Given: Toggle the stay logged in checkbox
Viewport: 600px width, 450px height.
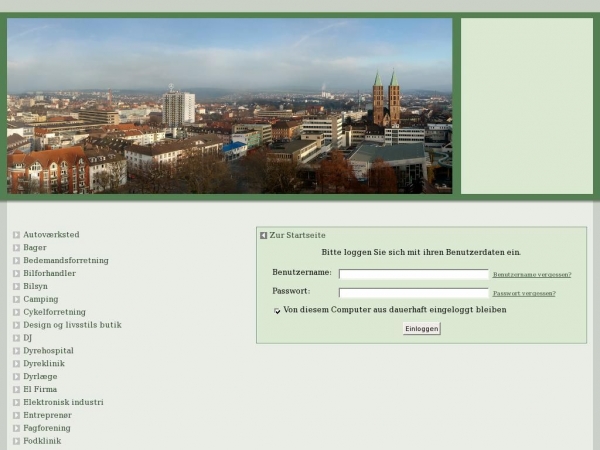Looking at the screenshot, I should pos(277,311).
